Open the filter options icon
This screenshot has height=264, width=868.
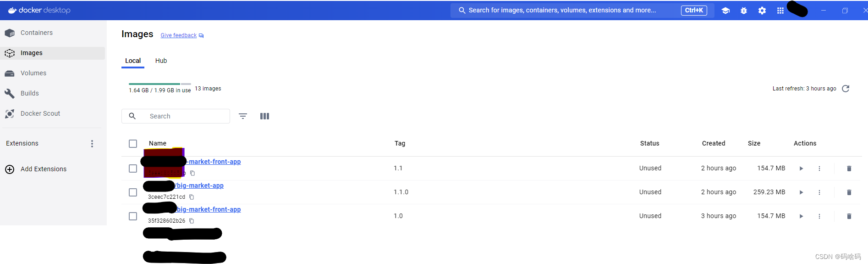[243, 116]
